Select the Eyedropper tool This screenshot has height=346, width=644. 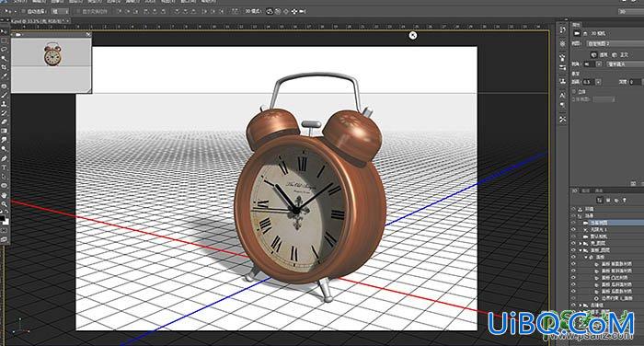pyautogui.click(x=4, y=76)
